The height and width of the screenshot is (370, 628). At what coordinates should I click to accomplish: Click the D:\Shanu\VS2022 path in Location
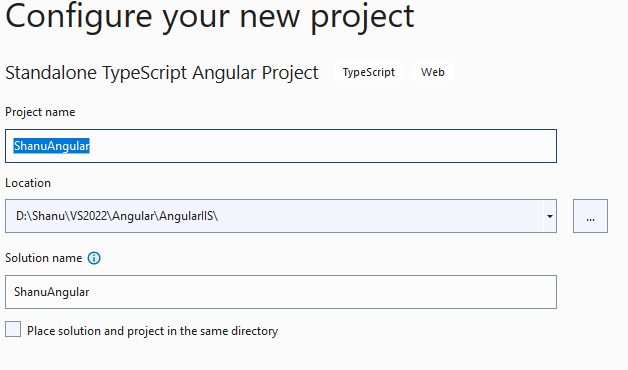click(x=62, y=216)
